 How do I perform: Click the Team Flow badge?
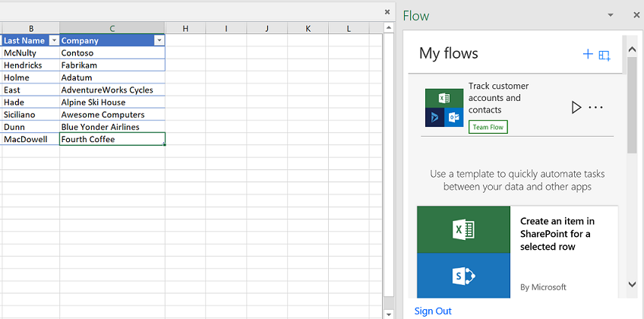[x=488, y=127]
